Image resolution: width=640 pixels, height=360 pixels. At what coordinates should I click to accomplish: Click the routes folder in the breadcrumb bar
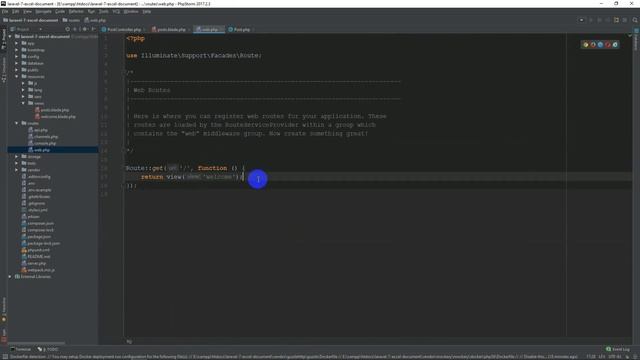71,20
